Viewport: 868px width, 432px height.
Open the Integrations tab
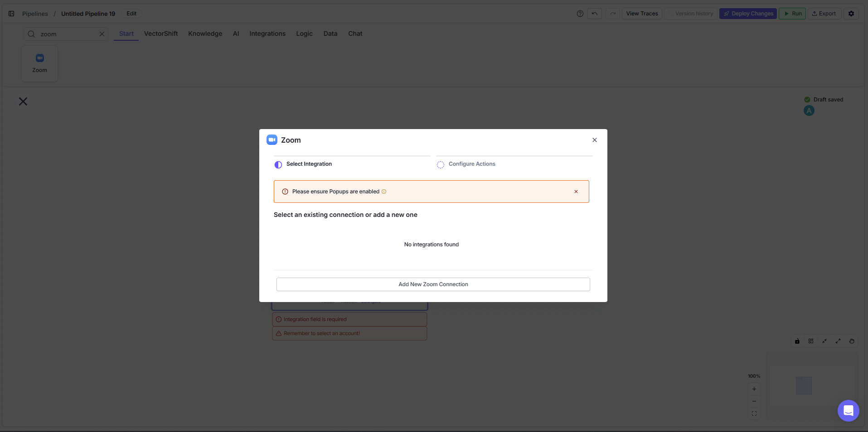(x=267, y=34)
